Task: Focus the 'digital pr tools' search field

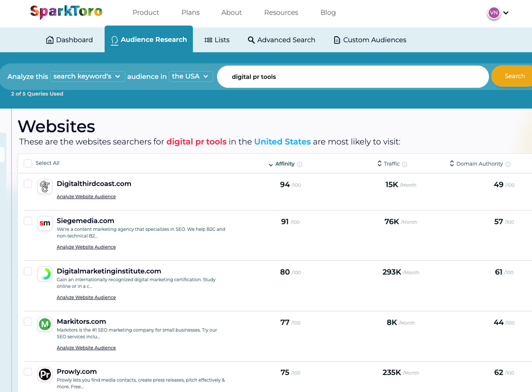Action: [x=353, y=77]
